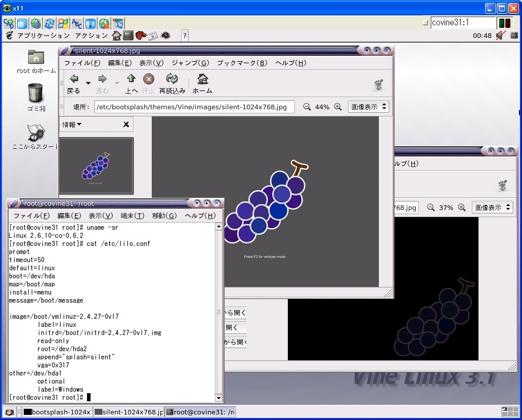Open the GNOME foot main menu icon
This screenshot has width=522, height=420.
9,35
